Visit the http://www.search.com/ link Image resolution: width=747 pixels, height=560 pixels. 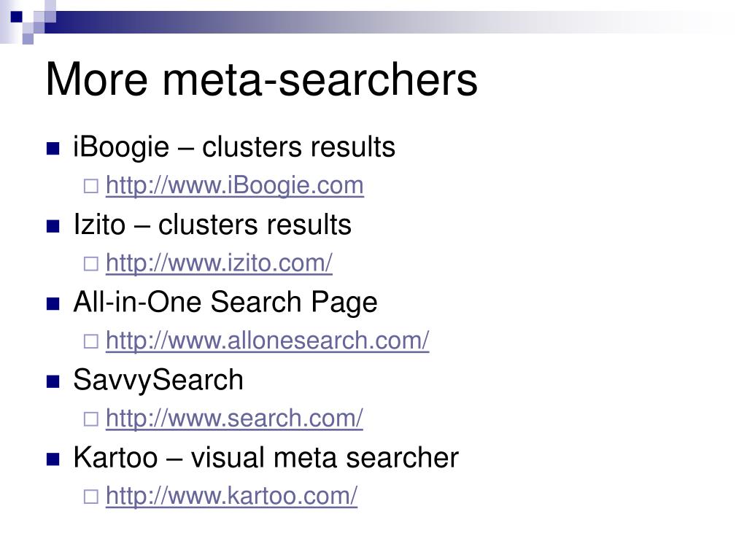tap(234, 418)
